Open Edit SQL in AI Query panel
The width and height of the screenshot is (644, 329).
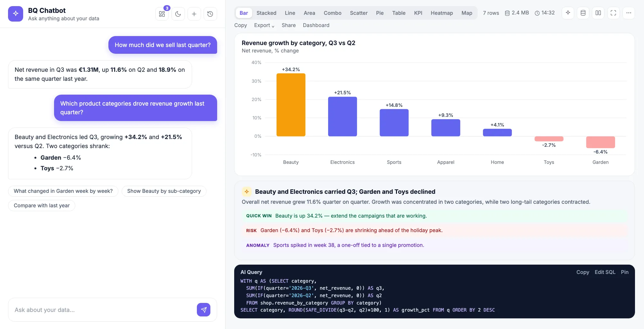pyautogui.click(x=605, y=272)
